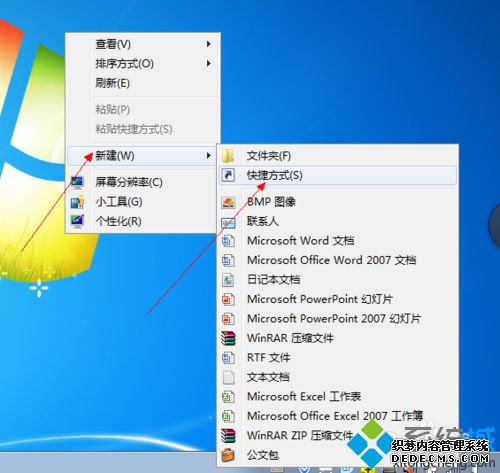Click the 个性化(R) personalize icon

[x=78, y=221]
